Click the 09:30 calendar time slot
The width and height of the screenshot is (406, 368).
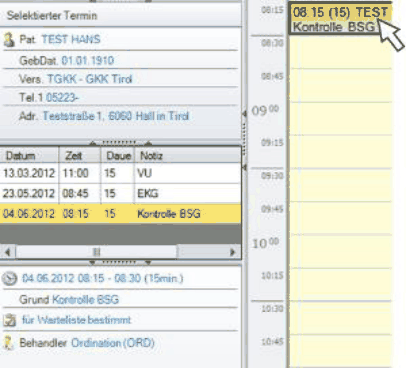(x=341, y=185)
